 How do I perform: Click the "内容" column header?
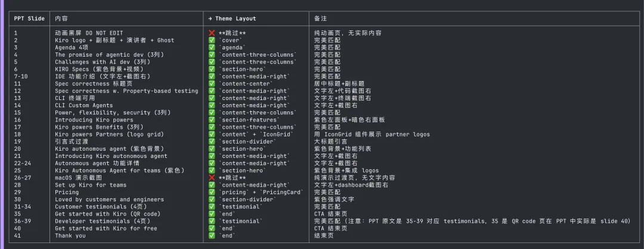pyautogui.click(x=61, y=18)
